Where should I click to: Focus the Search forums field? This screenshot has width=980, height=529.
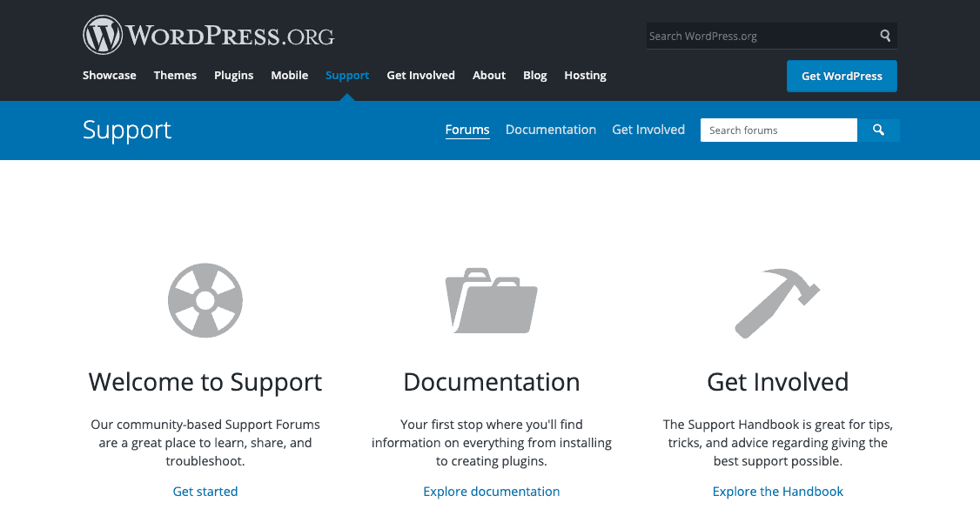click(x=779, y=130)
